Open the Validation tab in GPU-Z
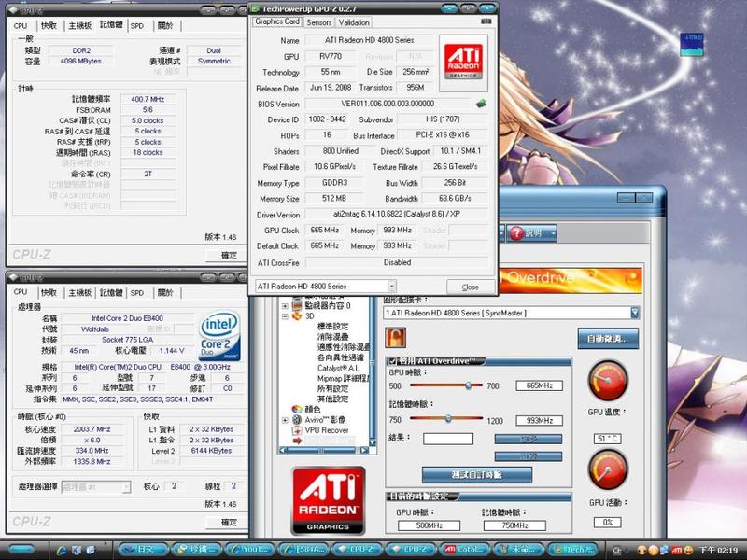Viewport: 747px width, 560px height. 354,22
